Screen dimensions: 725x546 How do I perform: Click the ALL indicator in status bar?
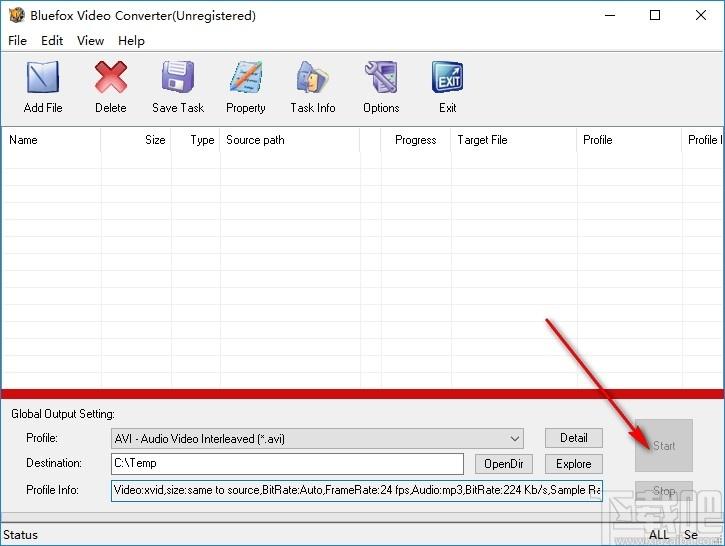pyautogui.click(x=659, y=535)
